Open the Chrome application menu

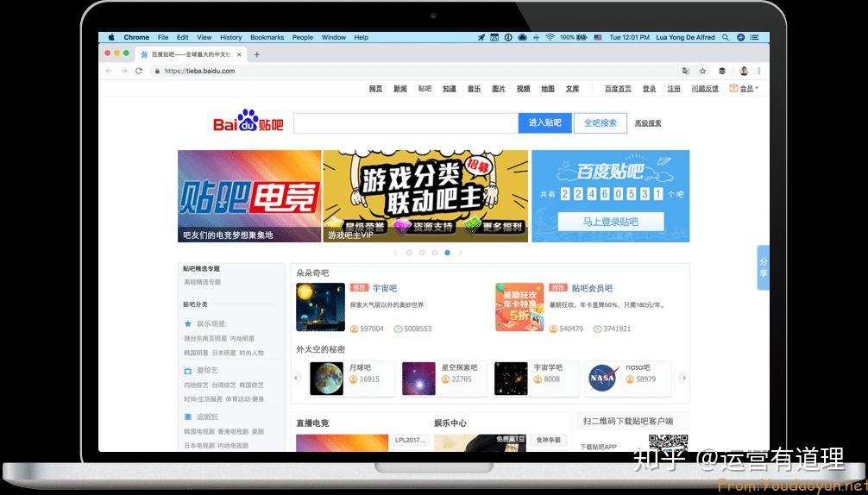136,38
